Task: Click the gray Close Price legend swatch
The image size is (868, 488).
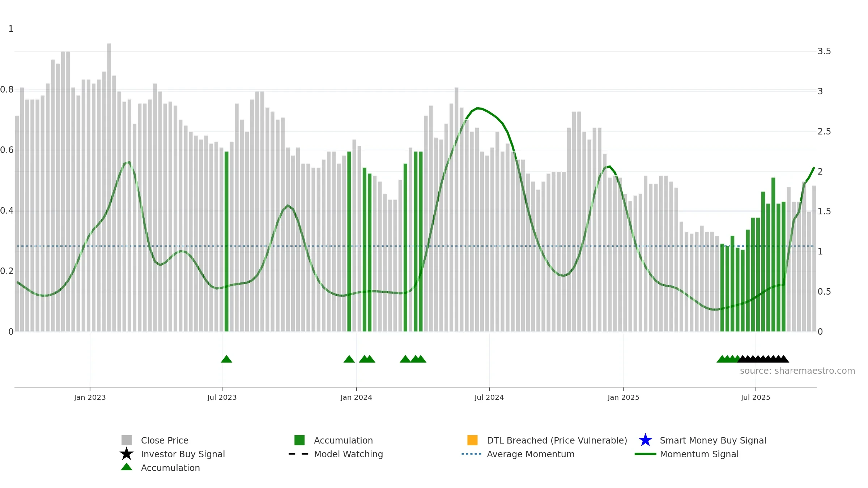Action: click(x=127, y=440)
